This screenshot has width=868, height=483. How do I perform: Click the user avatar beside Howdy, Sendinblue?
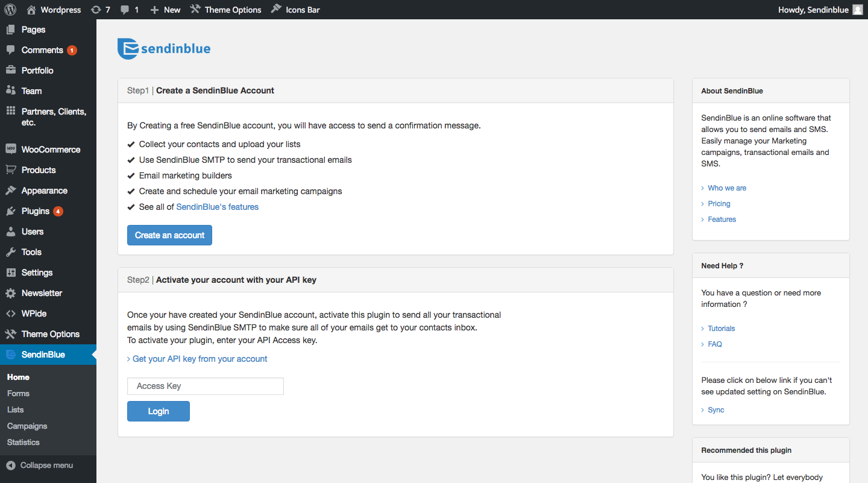click(858, 10)
